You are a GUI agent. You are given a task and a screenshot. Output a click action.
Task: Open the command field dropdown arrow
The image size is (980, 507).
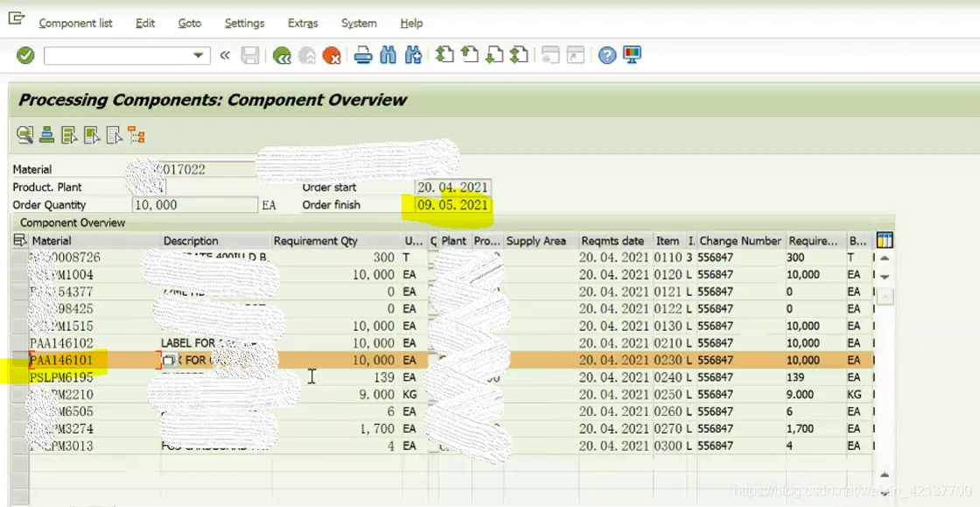pyautogui.click(x=198, y=56)
